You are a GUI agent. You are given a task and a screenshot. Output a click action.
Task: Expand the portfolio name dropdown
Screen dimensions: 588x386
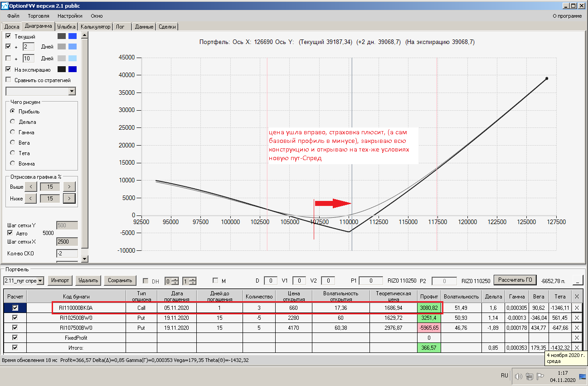(x=40, y=281)
